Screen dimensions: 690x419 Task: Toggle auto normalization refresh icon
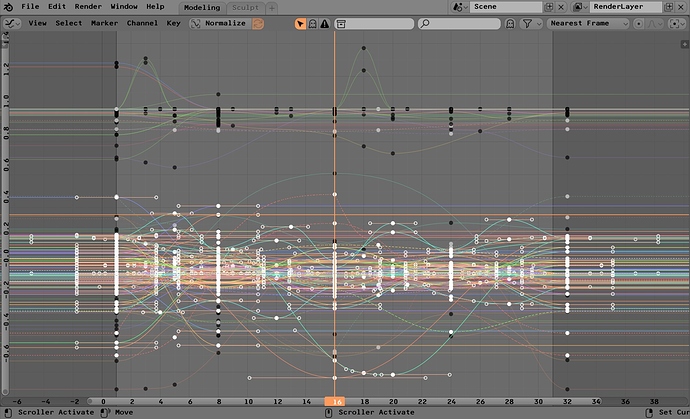point(258,23)
